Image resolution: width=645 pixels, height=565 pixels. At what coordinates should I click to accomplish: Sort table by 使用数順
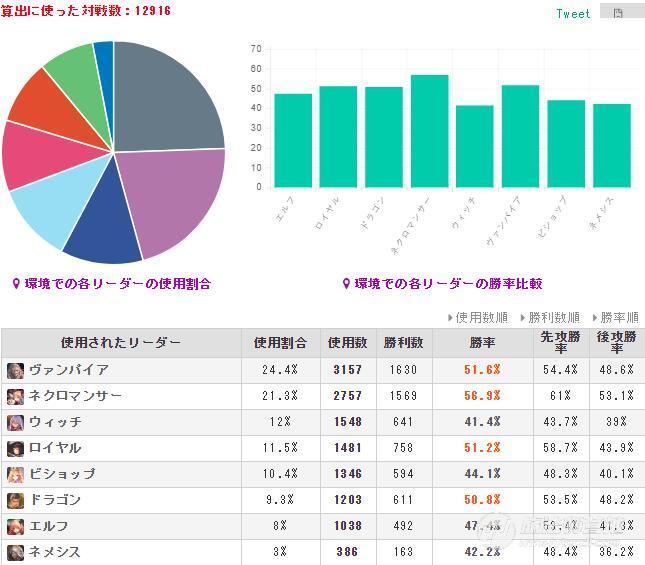tap(479, 318)
